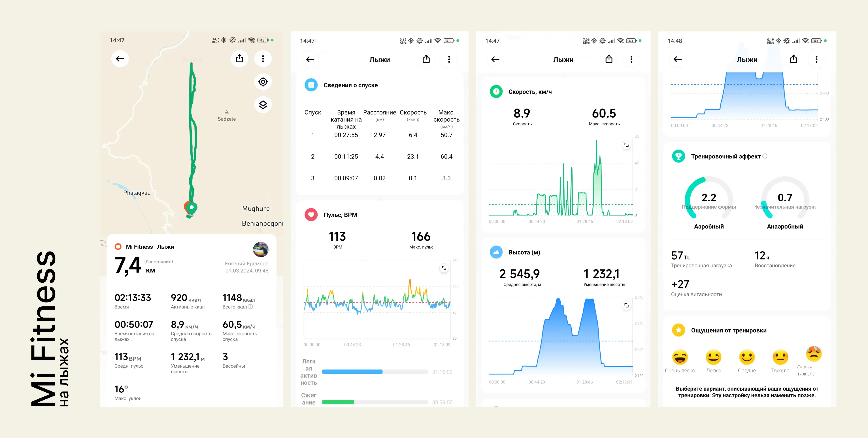Share the workout from map screen

[x=239, y=58]
